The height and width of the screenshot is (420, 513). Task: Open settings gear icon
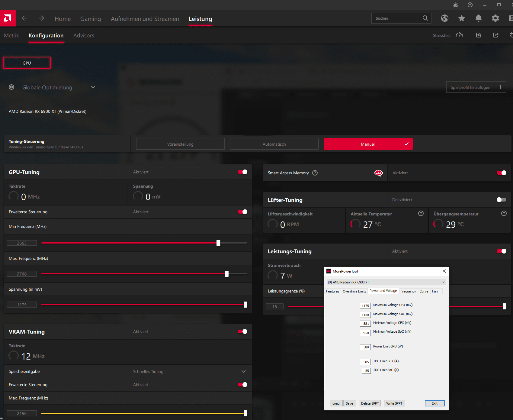click(x=495, y=18)
